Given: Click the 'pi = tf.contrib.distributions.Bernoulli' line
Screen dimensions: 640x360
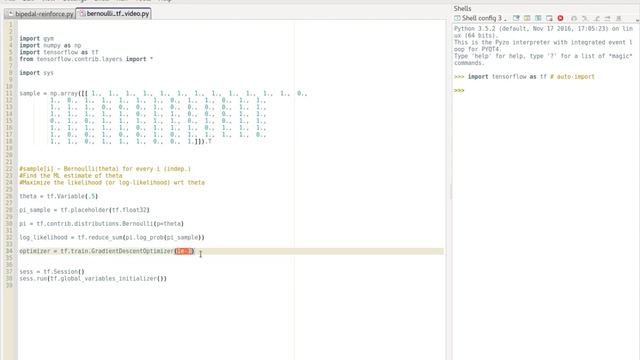Looking at the screenshot, I should click(102, 224).
